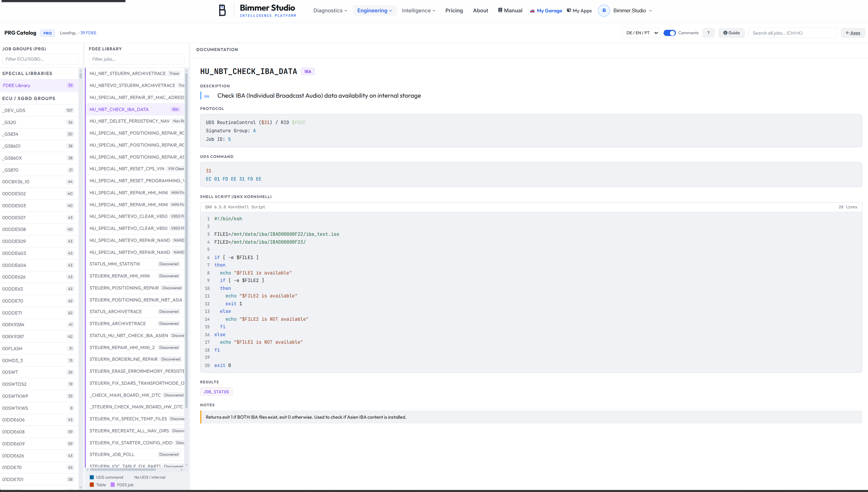This screenshot has width=868, height=492.
Task: Go to the About page
Action: pyautogui.click(x=480, y=11)
